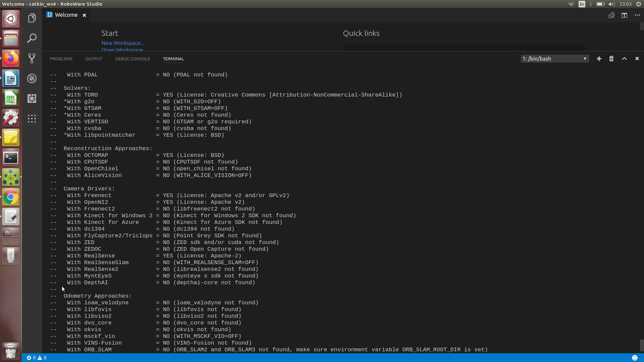Screen dimensions: 644x362
Task: Open the Source Control branch icon
Action: click(32, 58)
